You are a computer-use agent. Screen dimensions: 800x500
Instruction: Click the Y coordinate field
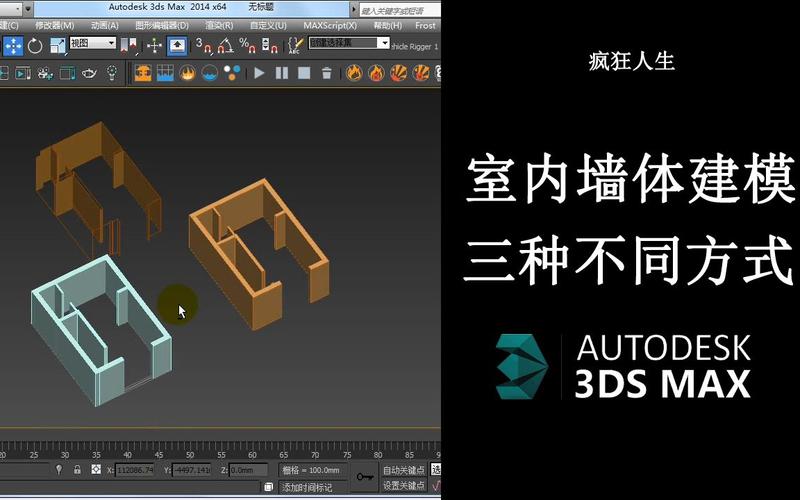tap(192, 470)
